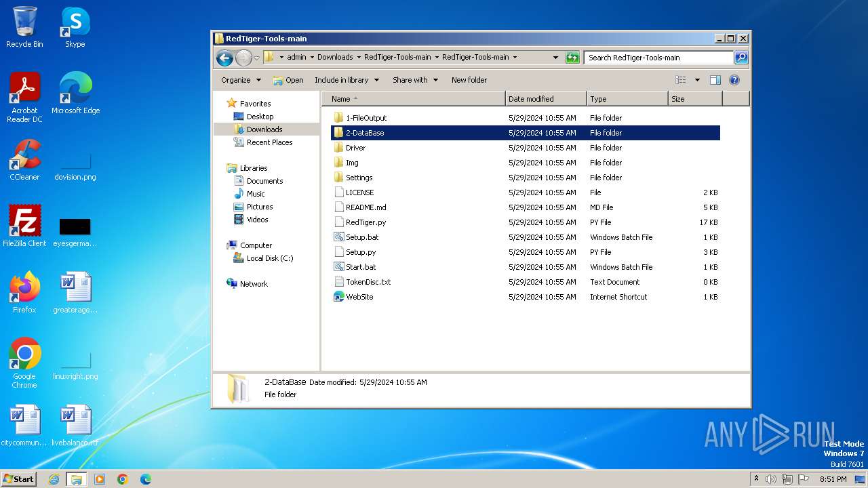Viewport: 868px width, 488px height.
Task: Select Music library
Action: tap(256, 194)
